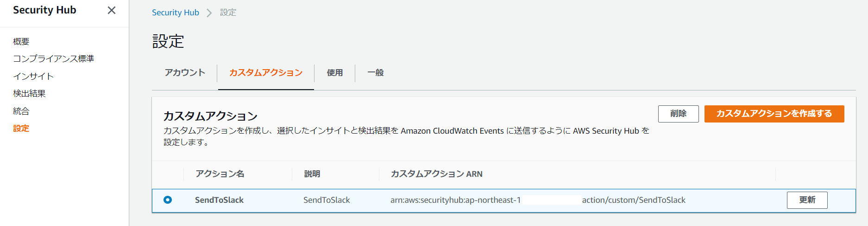Switch to the 使用 tab
This screenshot has width=868, height=226.
tap(335, 72)
